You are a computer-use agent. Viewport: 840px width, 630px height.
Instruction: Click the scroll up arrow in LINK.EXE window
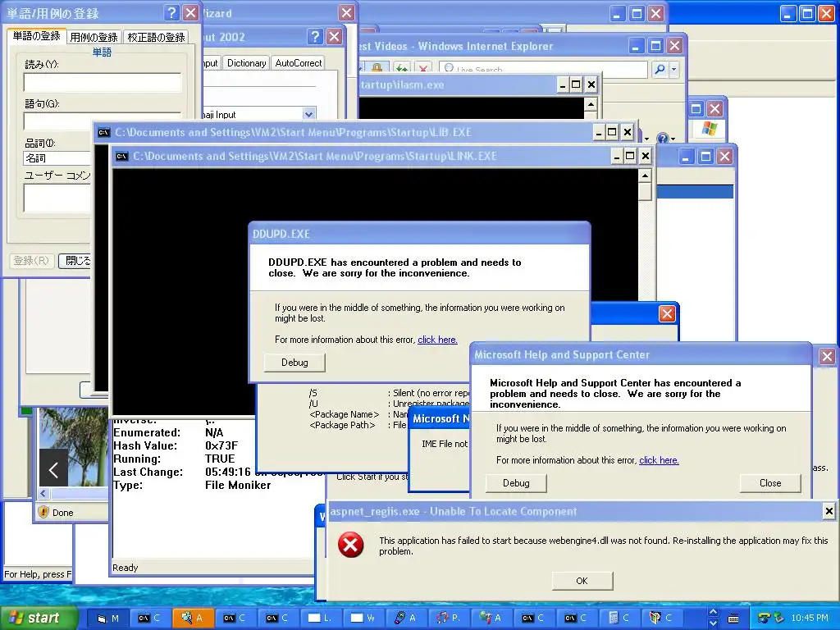[x=645, y=176]
